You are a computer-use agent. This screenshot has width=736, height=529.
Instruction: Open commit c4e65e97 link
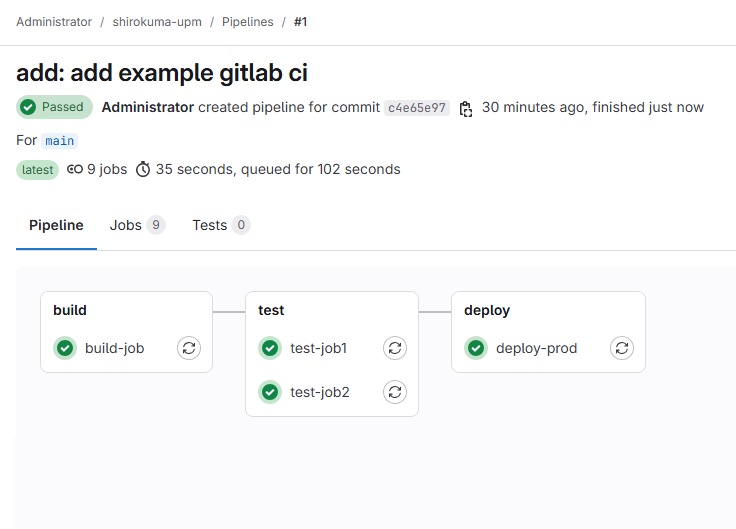click(417, 108)
